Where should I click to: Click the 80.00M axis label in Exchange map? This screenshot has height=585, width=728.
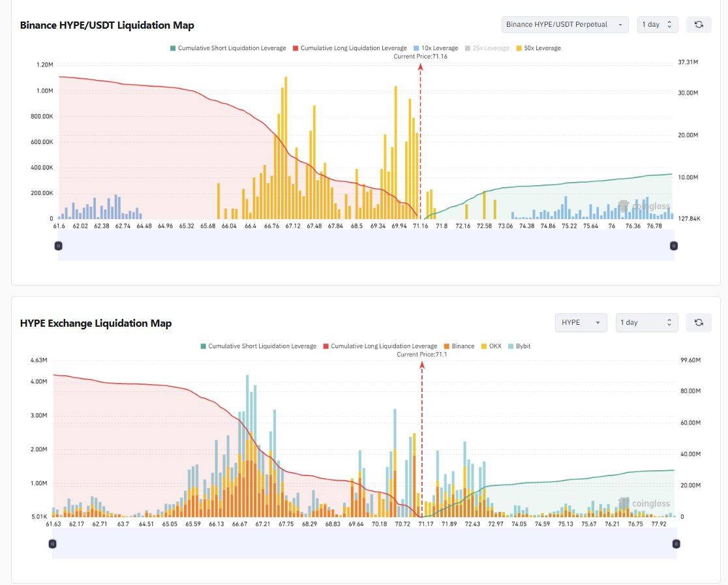pos(690,391)
